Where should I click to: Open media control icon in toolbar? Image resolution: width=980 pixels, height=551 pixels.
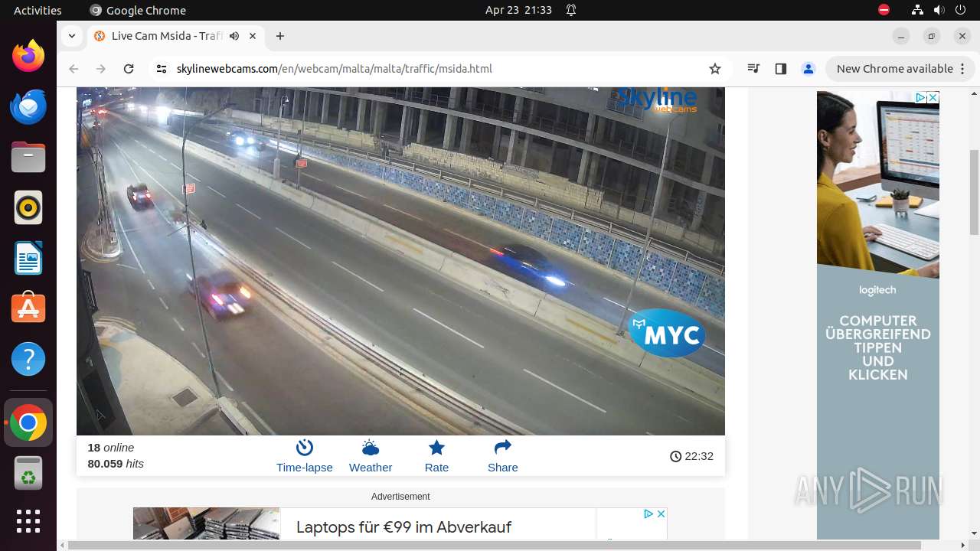[x=753, y=69]
